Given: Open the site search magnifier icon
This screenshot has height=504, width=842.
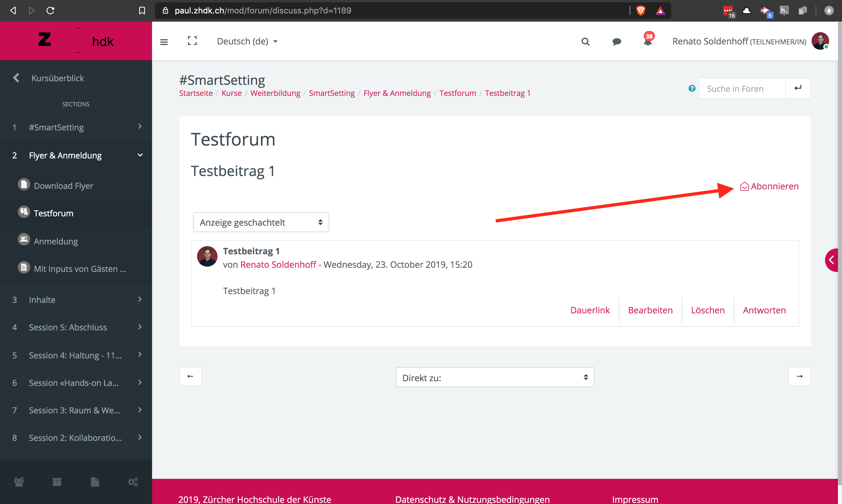Looking at the screenshot, I should click(585, 42).
